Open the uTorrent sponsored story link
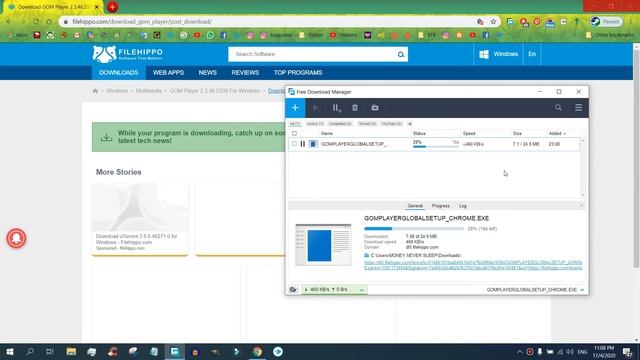Screen dimensions: 640x360 pyautogui.click(x=136, y=239)
